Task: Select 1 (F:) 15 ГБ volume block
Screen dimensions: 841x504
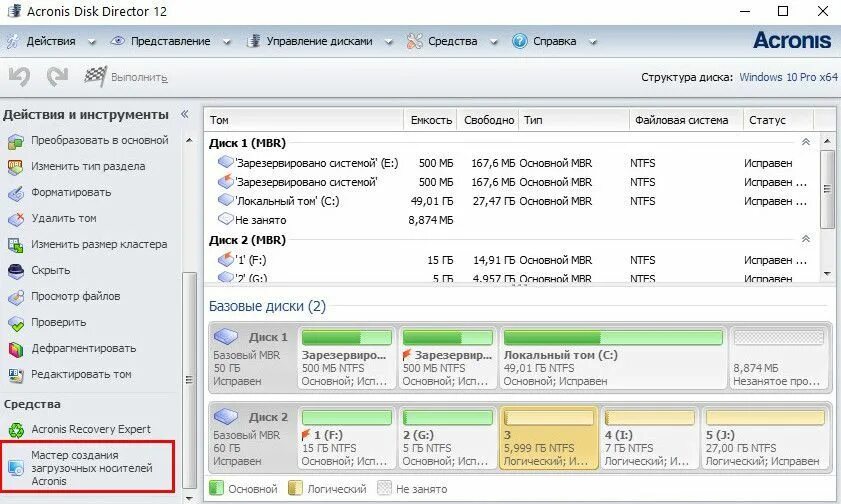Action: 346,438
